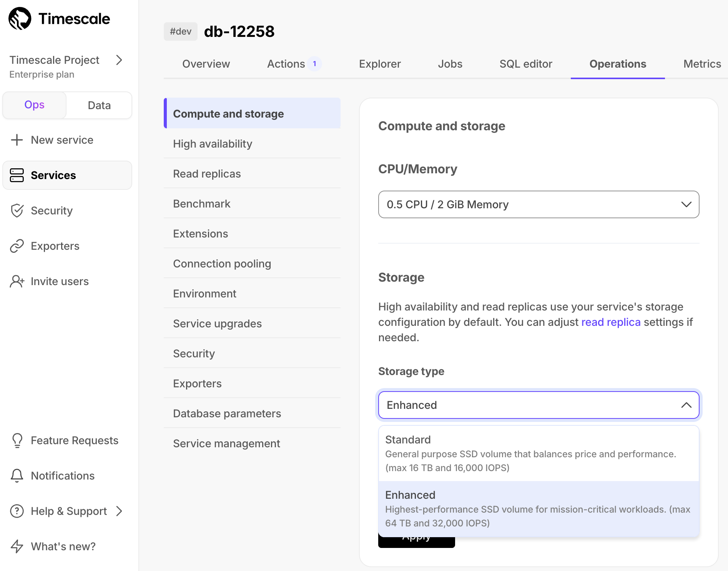Click the Help & Support question-mark icon
This screenshot has height=571, width=728.
(x=17, y=511)
